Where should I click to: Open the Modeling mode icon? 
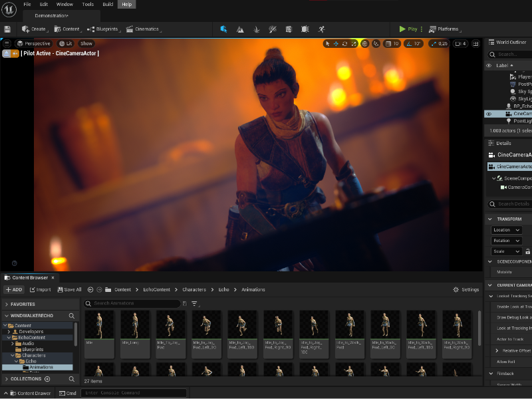(289, 29)
